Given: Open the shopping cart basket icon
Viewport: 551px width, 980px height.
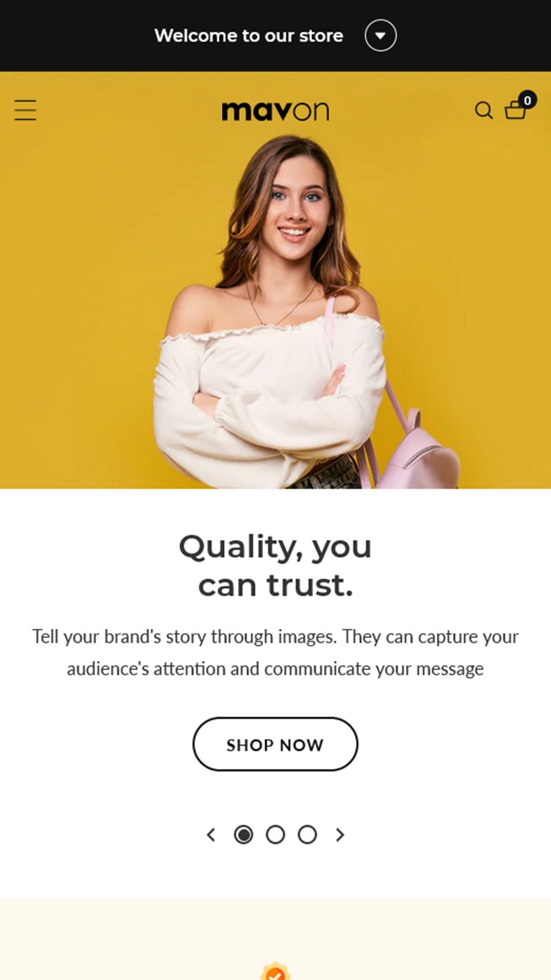Looking at the screenshot, I should (x=515, y=111).
